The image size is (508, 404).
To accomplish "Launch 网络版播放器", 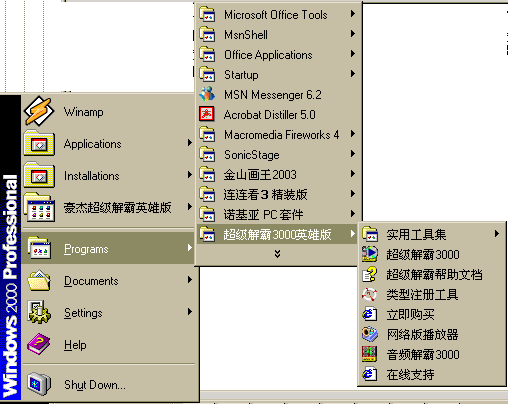I will coord(431,334).
